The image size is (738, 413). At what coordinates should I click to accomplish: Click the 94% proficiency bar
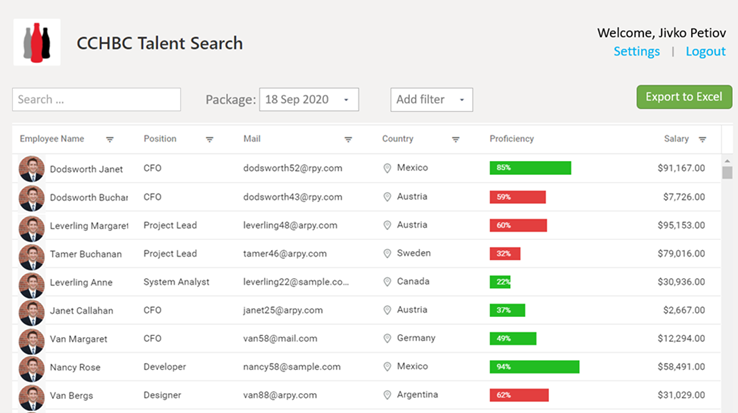click(x=534, y=367)
